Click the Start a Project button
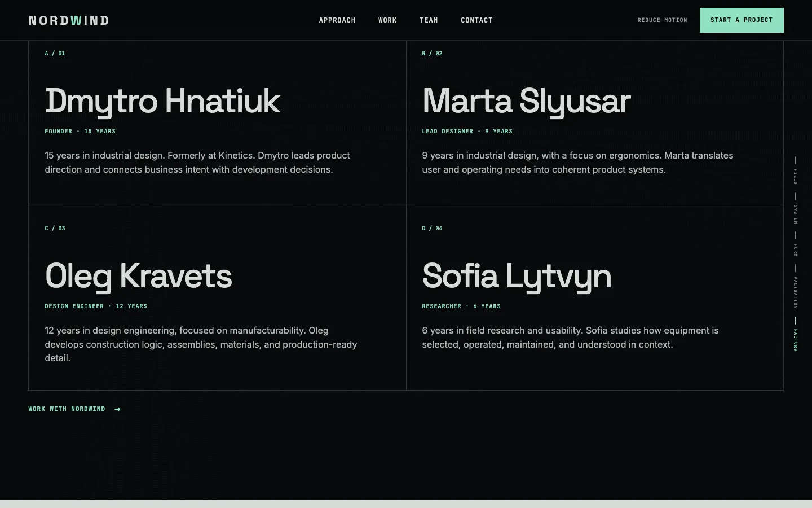 coord(742,20)
